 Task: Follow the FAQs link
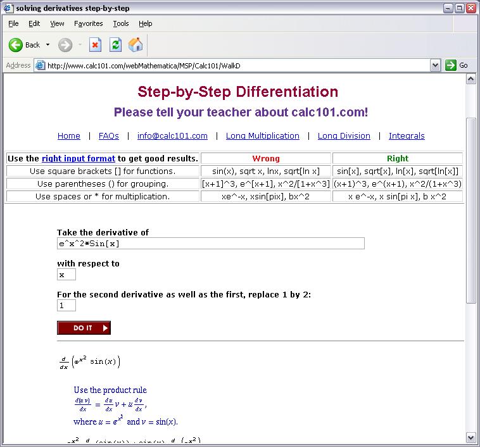(109, 136)
